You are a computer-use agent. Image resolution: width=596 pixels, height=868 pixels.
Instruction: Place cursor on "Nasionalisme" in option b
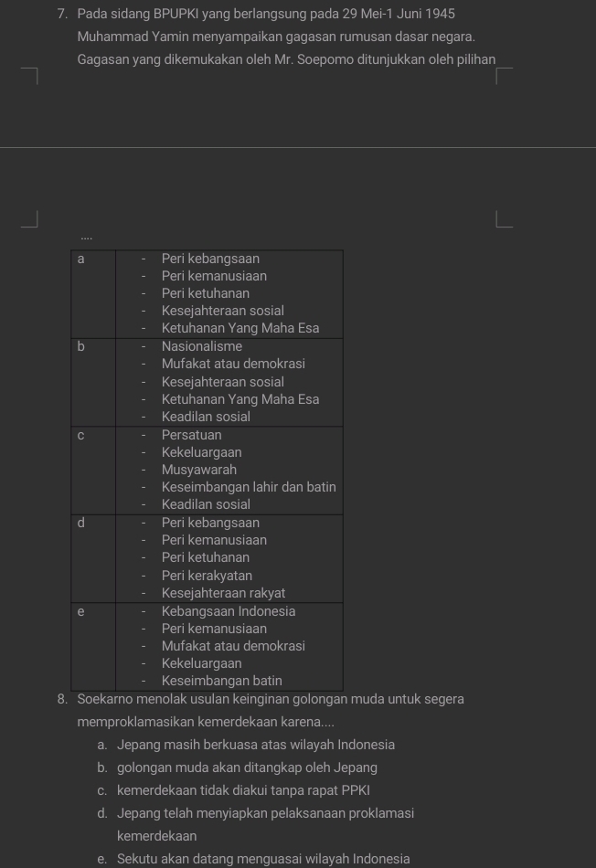click(x=202, y=346)
